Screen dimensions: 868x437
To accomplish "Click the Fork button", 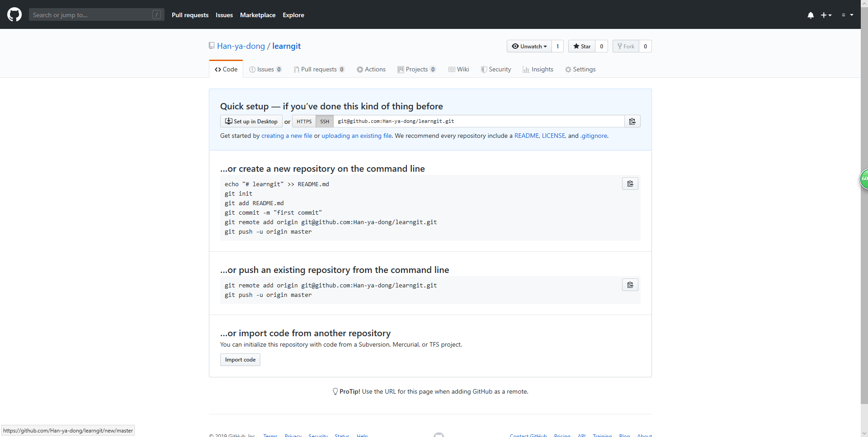I will pos(626,46).
